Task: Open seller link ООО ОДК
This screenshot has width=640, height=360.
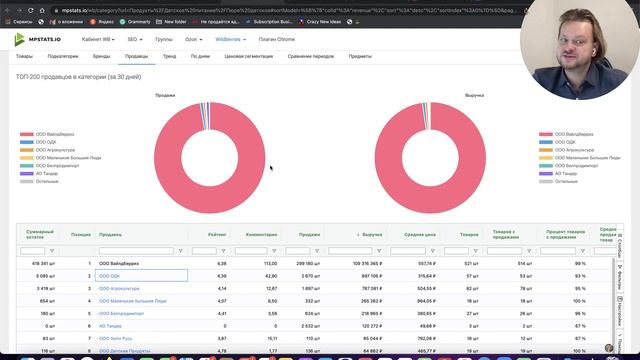Action: [109, 276]
